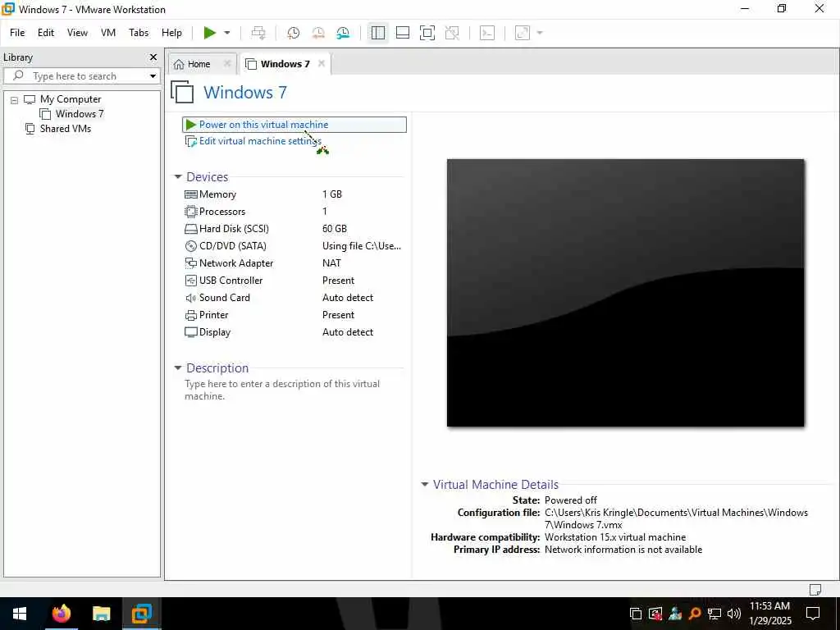
Task: Open the library search dropdown arrow
Action: tap(153, 76)
